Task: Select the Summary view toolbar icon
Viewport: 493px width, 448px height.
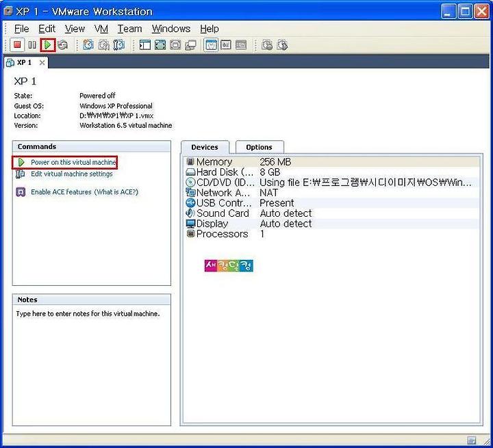Action: [x=211, y=45]
